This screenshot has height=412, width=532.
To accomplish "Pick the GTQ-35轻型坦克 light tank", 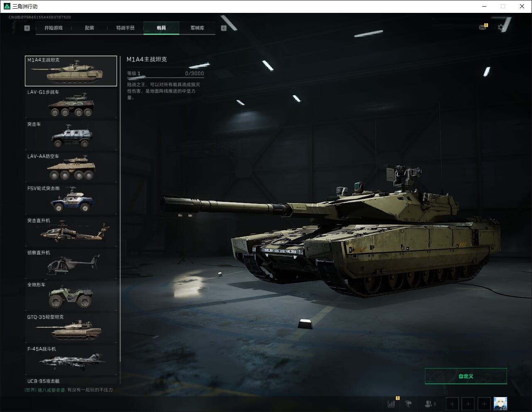I will (71, 328).
